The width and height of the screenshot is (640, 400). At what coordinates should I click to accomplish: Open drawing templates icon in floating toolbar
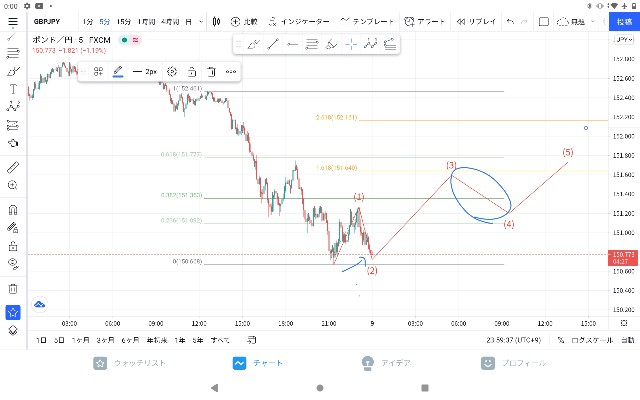[x=98, y=72]
